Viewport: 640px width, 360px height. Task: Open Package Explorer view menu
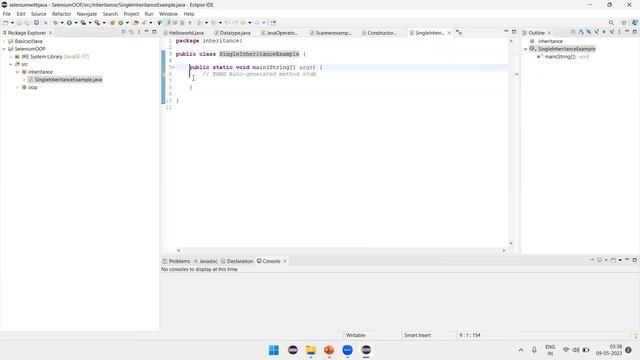[139, 32]
